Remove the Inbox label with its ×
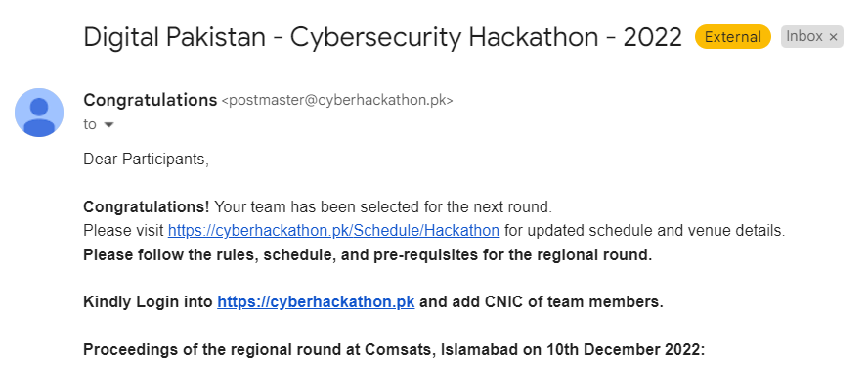This screenshot has width=868, height=365. [x=833, y=37]
